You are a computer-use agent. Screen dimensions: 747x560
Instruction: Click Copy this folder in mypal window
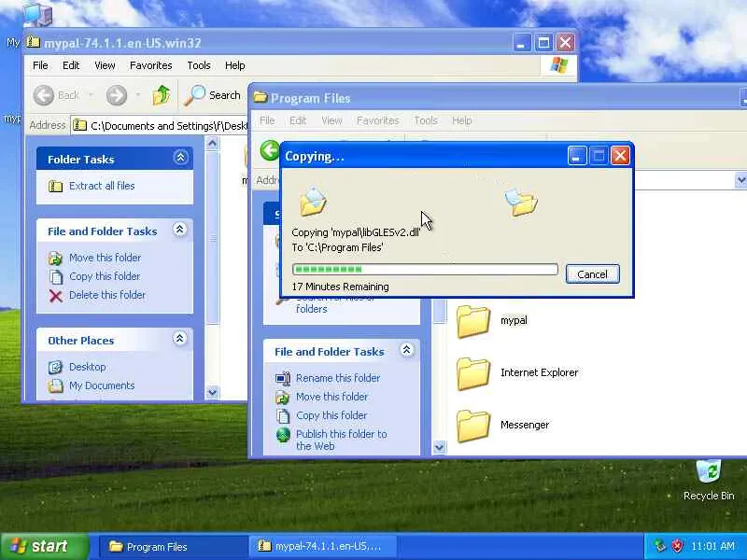pos(94,276)
